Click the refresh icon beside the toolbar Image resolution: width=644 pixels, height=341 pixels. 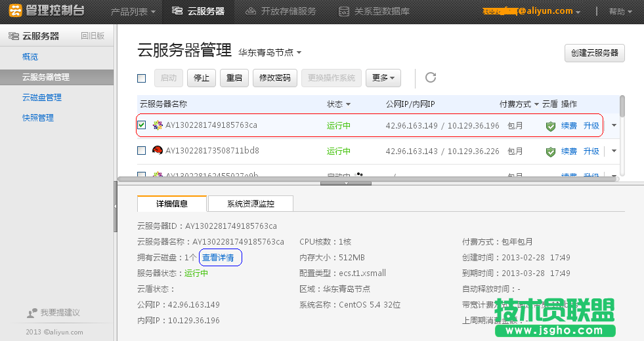coord(431,77)
